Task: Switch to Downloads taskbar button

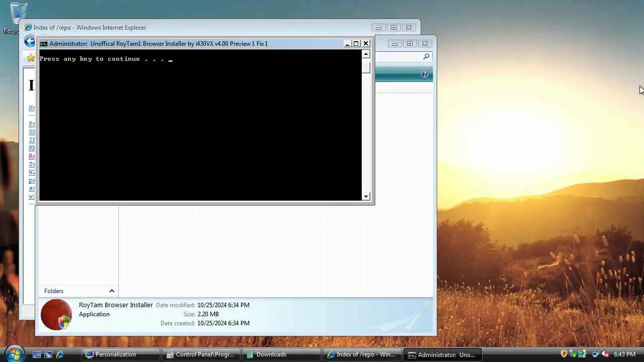Action: pos(282,354)
